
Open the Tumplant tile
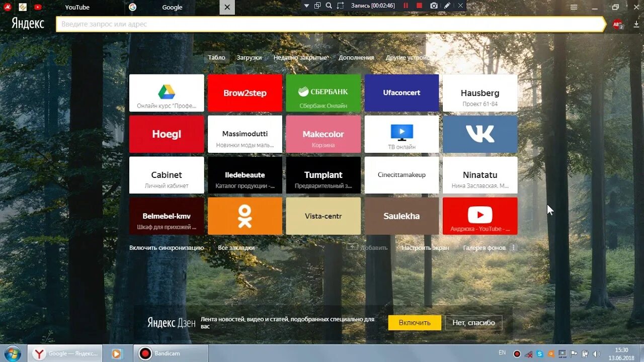tap(324, 175)
